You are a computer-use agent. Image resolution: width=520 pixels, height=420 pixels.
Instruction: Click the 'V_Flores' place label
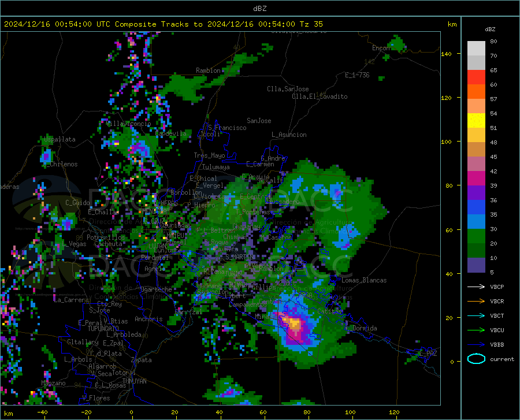[x=96, y=398]
